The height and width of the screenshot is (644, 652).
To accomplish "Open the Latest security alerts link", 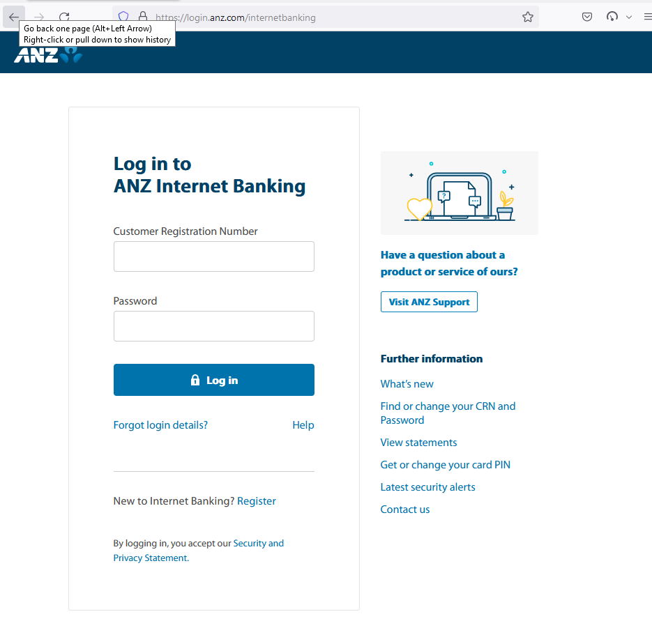I will (x=427, y=486).
